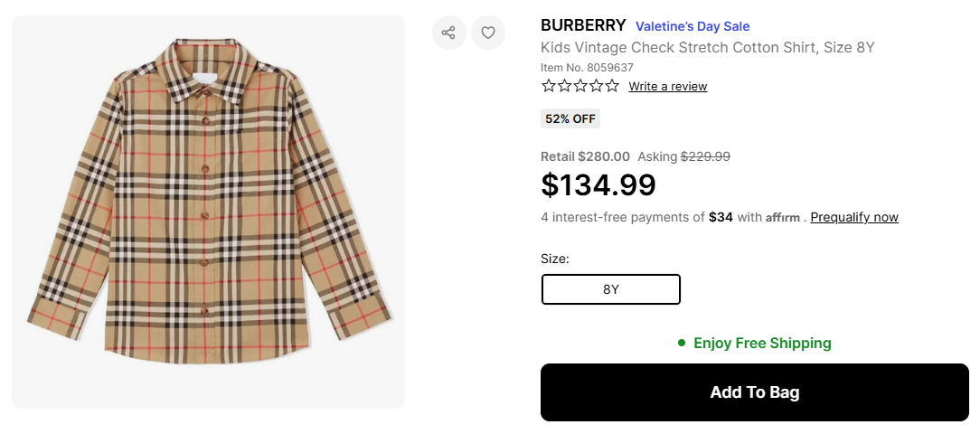Screen dimensions: 980x434
Task: Open the Valentine's Day Sale link
Action: point(693,26)
